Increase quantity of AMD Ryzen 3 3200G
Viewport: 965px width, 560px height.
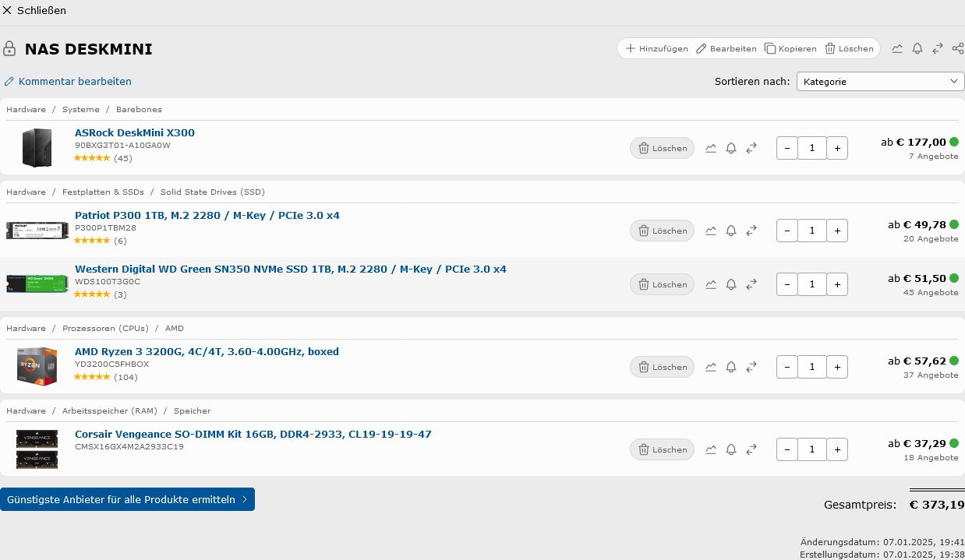(837, 367)
